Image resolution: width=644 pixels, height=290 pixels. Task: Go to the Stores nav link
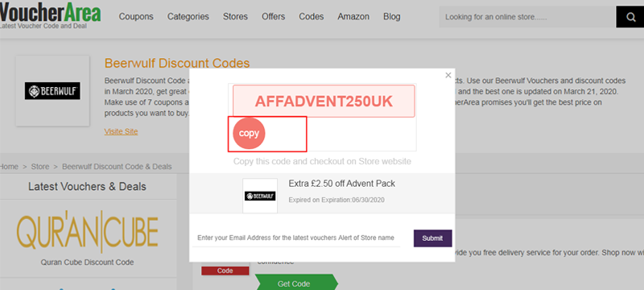point(235,17)
